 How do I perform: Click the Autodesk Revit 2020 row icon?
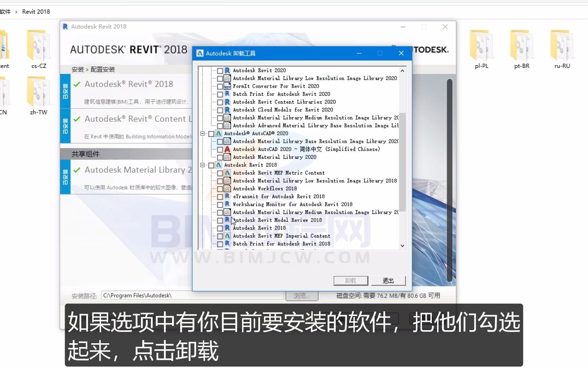click(x=227, y=70)
